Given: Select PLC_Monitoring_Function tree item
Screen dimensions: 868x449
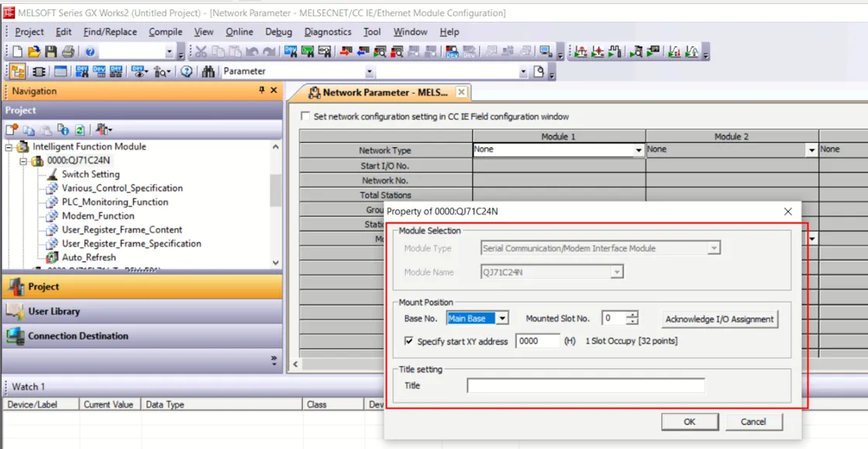Looking at the screenshot, I should point(115,202).
